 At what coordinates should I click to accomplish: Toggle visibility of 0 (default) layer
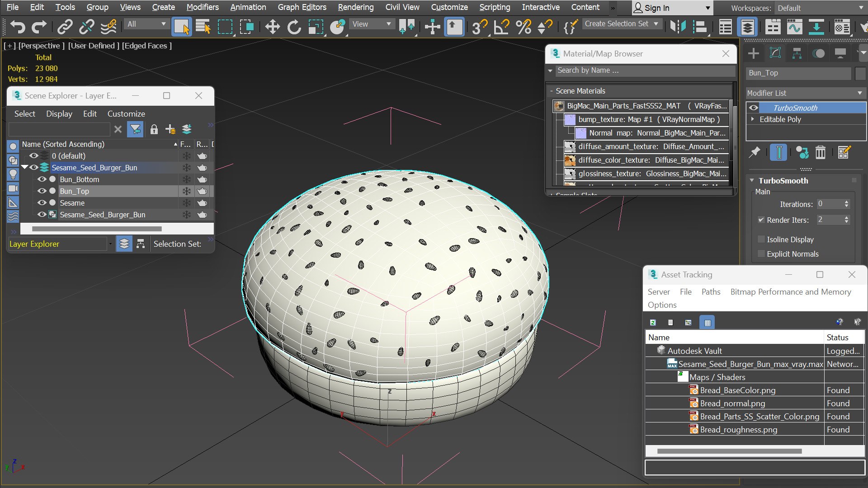(33, 156)
